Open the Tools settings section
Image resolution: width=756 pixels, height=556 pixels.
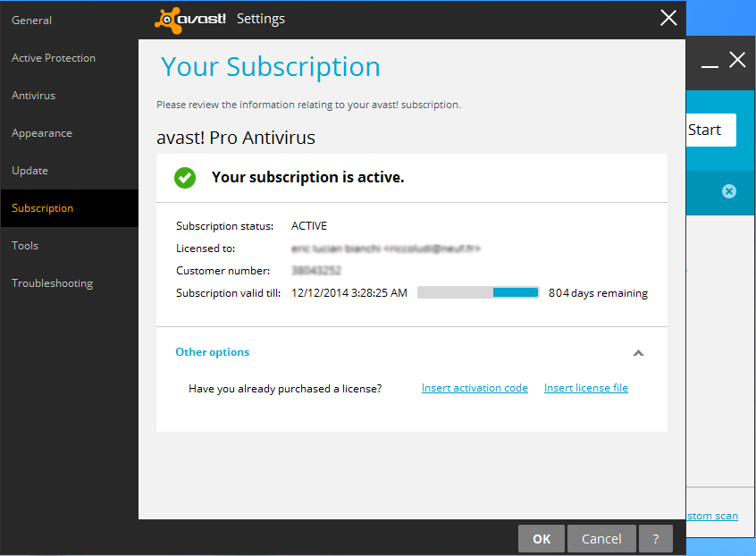[69, 246]
